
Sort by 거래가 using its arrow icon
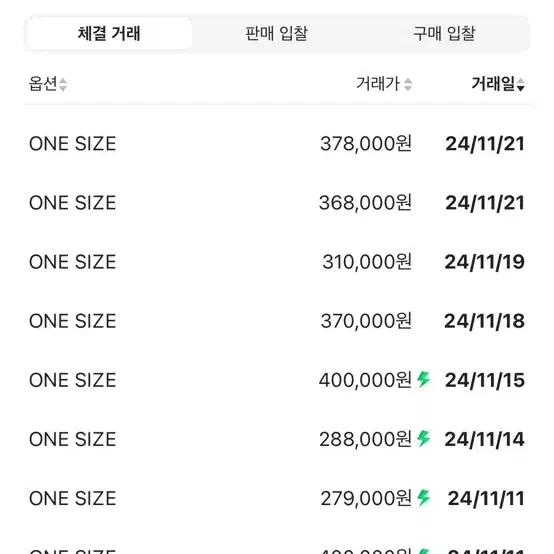408,84
